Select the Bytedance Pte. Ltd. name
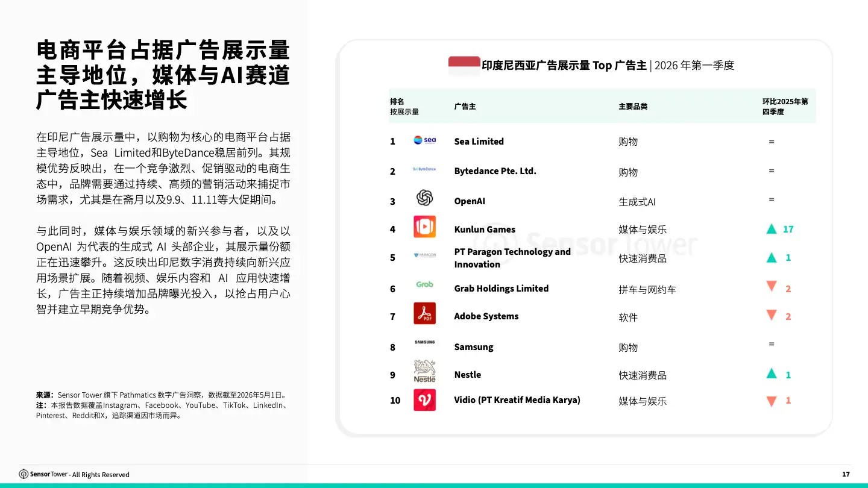 [x=495, y=171]
